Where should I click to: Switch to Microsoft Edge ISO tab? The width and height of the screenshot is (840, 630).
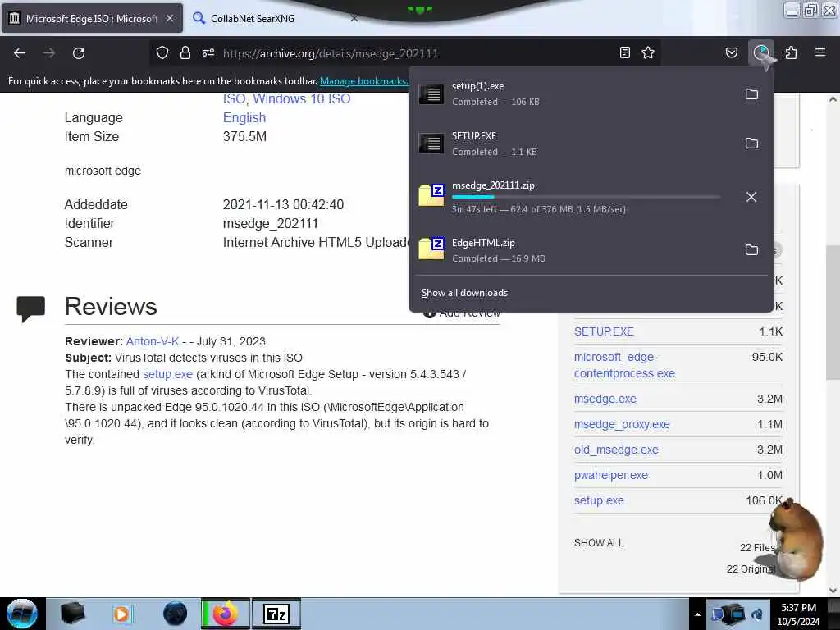(x=92, y=18)
